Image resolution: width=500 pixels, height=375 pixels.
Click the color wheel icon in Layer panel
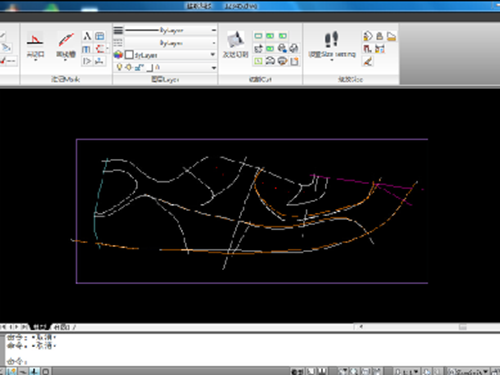118,55
